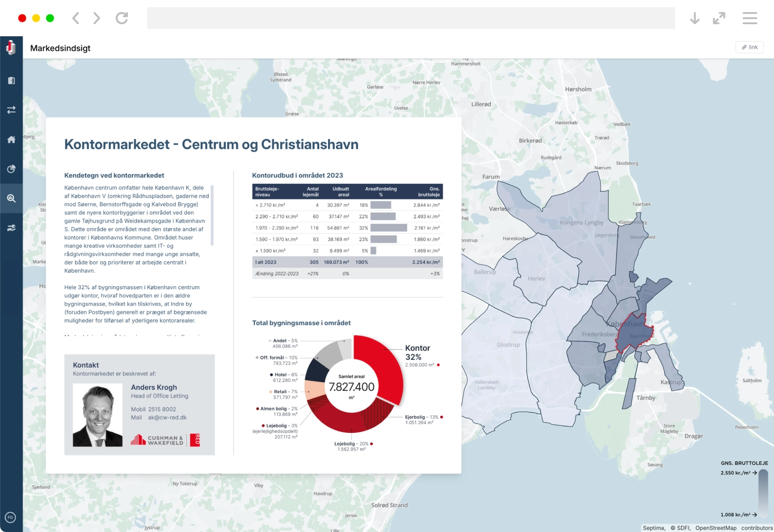Image resolution: width=774 pixels, height=532 pixels.
Task: Open the door icon in sidebar
Action: (11, 81)
